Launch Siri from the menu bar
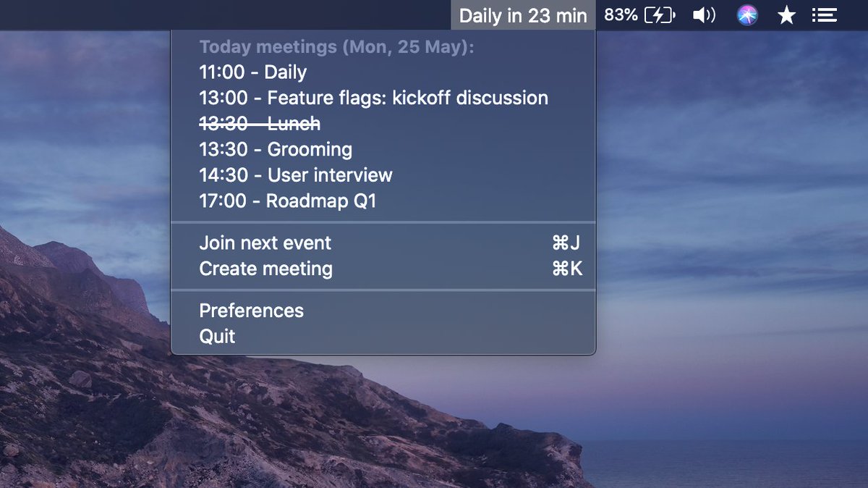This screenshot has height=488, width=868. (x=747, y=14)
